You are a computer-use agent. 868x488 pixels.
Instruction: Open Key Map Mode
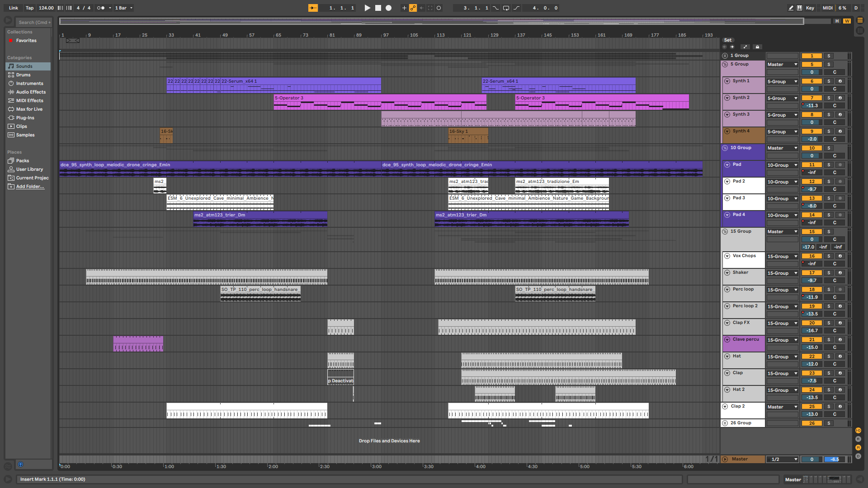coord(810,8)
